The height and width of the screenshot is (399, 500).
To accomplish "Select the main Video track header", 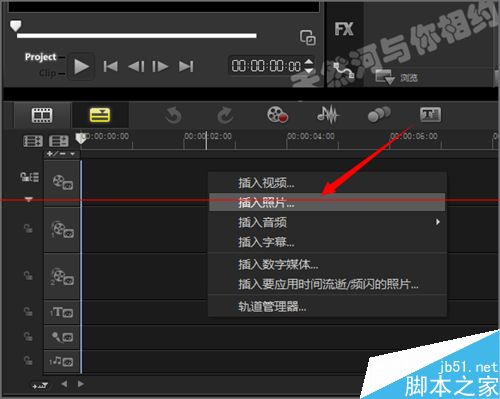I will pyautogui.click(x=62, y=182).
